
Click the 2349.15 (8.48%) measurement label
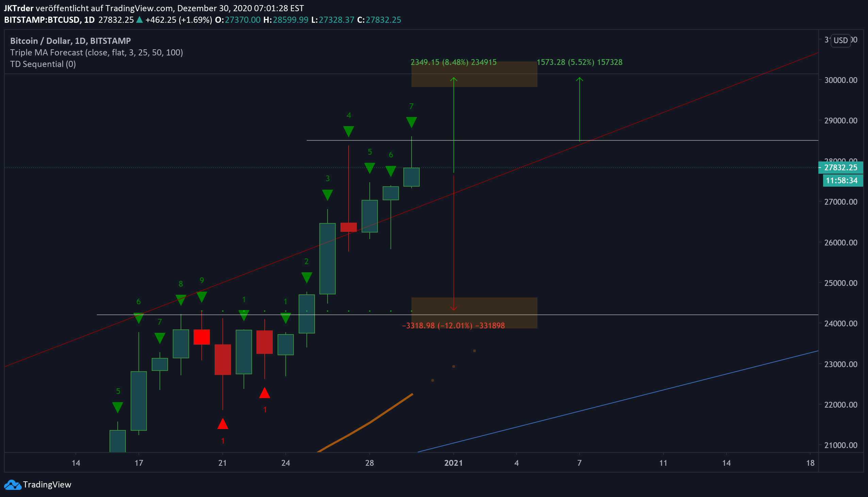pyautogui.click(x=453, y=63)
